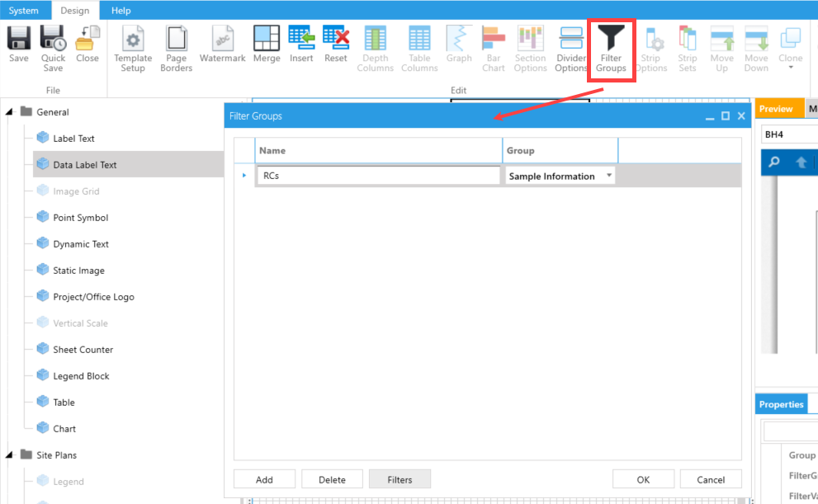The image size is (818, 504).
Task: Select Image Grid item
Action: [76, 191]
